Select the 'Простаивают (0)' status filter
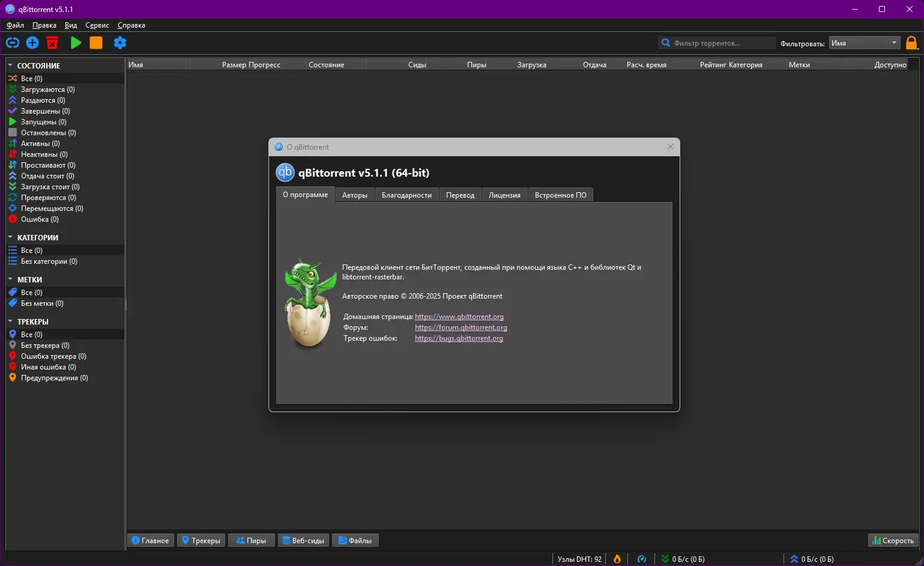 pyautogui.click(x=65, y=165)
